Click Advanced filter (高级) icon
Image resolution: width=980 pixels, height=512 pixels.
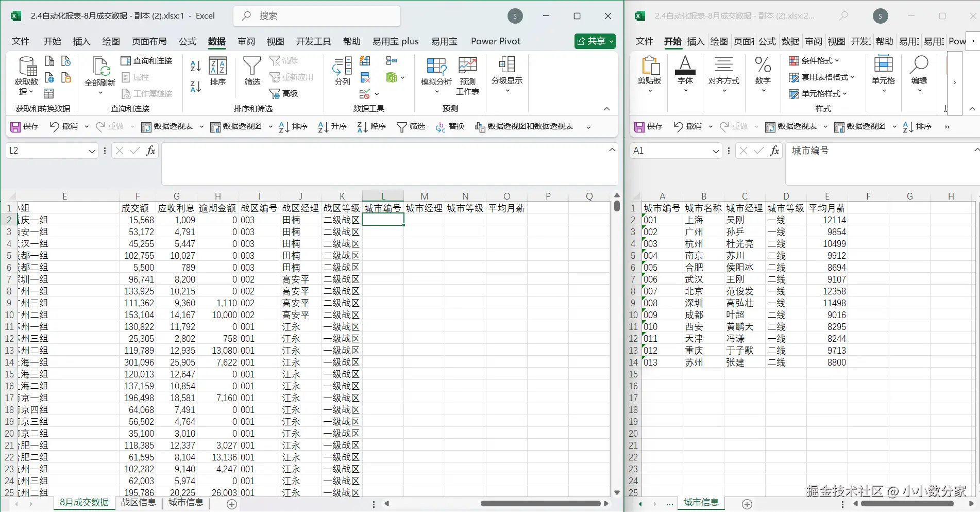284,93
